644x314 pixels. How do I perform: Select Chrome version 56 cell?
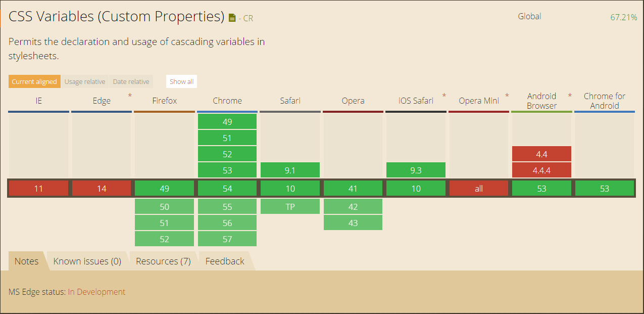point(227,222)
